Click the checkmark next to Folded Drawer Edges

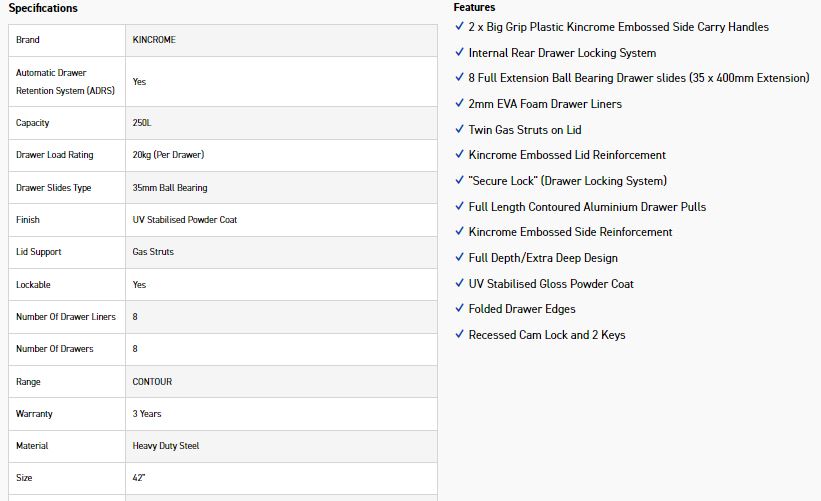coord(459,308)
